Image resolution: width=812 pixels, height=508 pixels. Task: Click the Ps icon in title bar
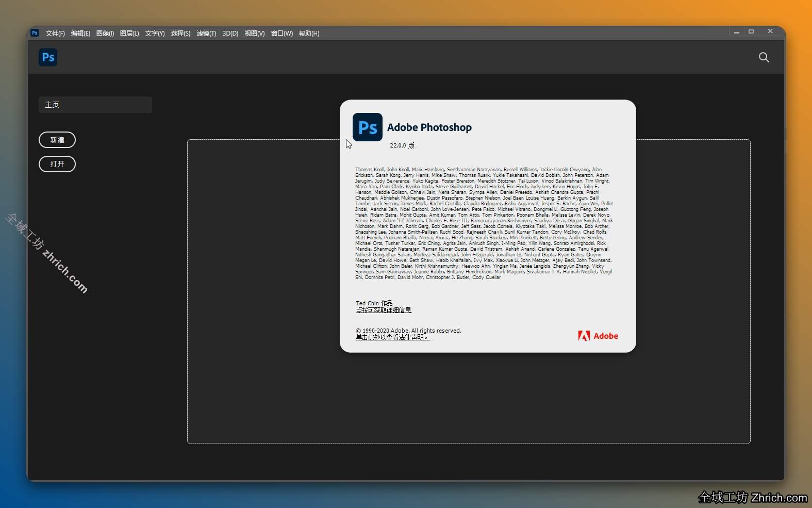coord(35,33)
